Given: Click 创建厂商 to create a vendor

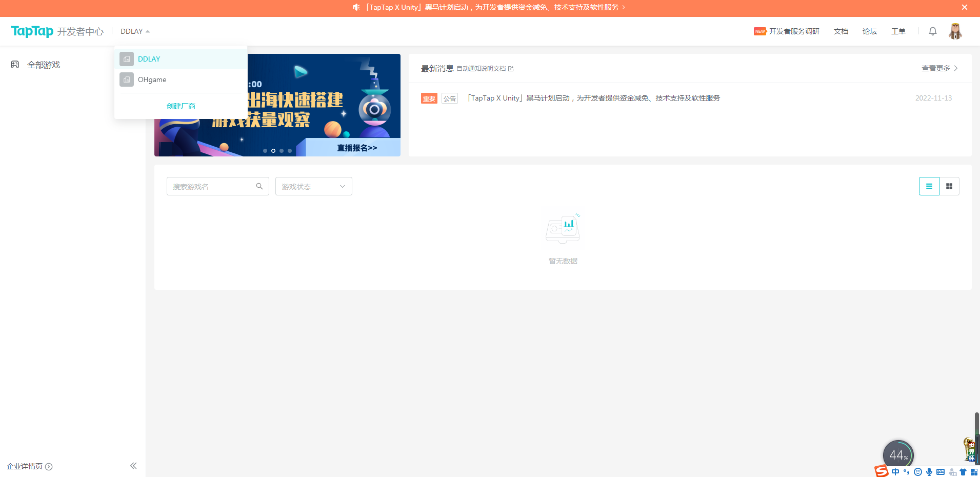Looking at the screenshot, I should [181, 106].
